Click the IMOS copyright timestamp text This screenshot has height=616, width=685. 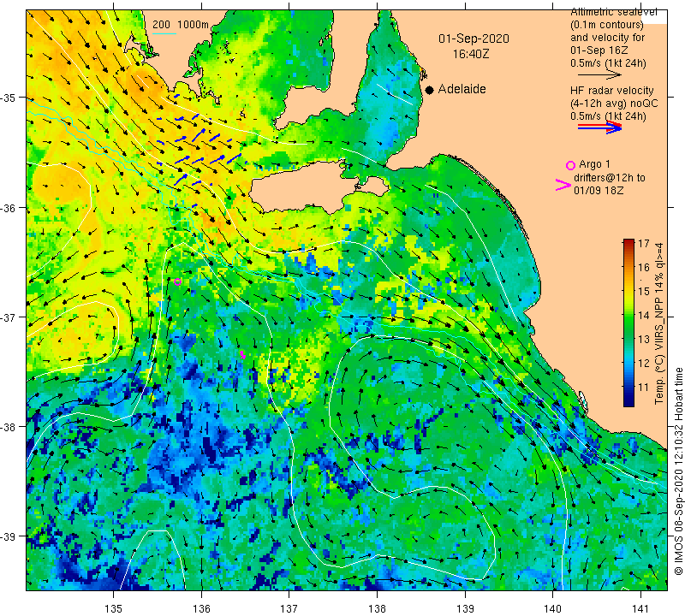[678, 471]
